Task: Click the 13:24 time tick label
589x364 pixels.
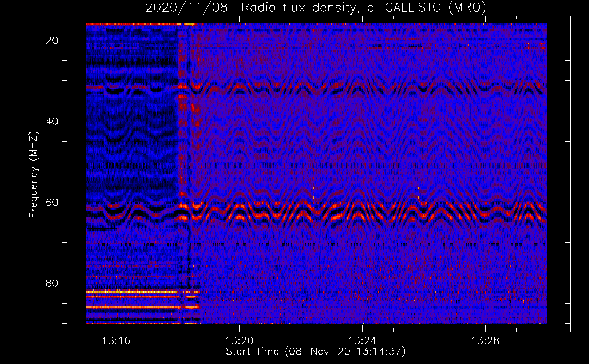Action: click(x=362, y=341)
